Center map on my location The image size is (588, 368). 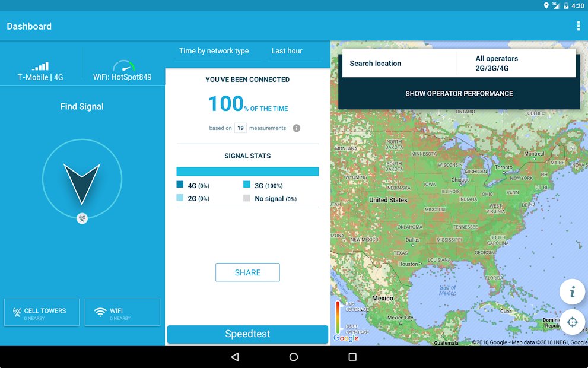[x=572, y=322]
